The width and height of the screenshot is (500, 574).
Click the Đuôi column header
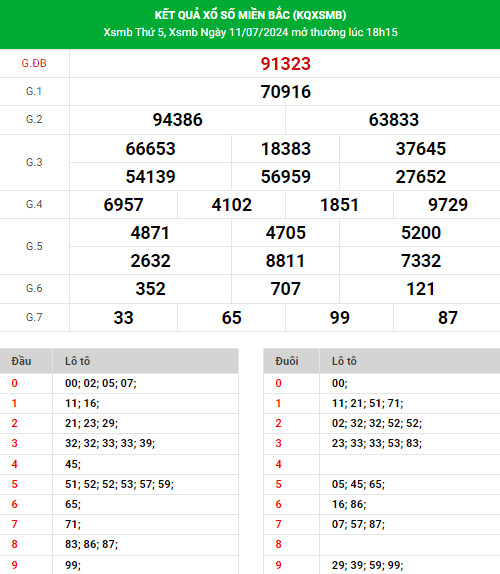[287, 361]
